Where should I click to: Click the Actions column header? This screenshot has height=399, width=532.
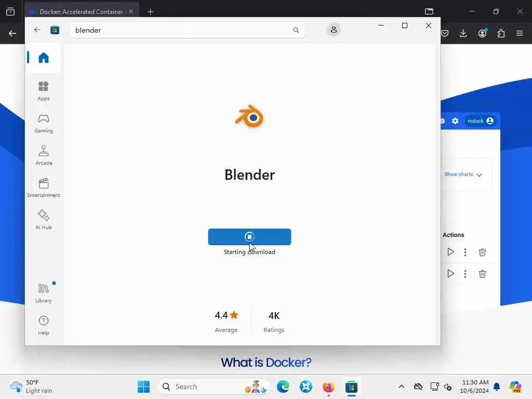click(x=453, y=235)
